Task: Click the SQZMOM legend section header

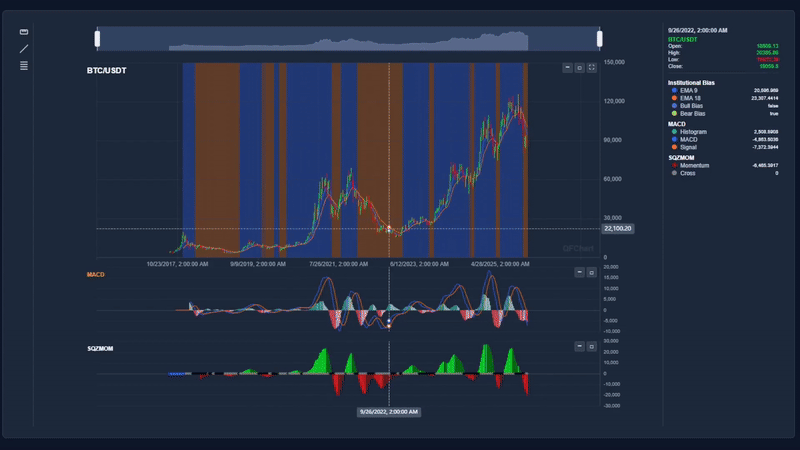Action: (681, 157)
